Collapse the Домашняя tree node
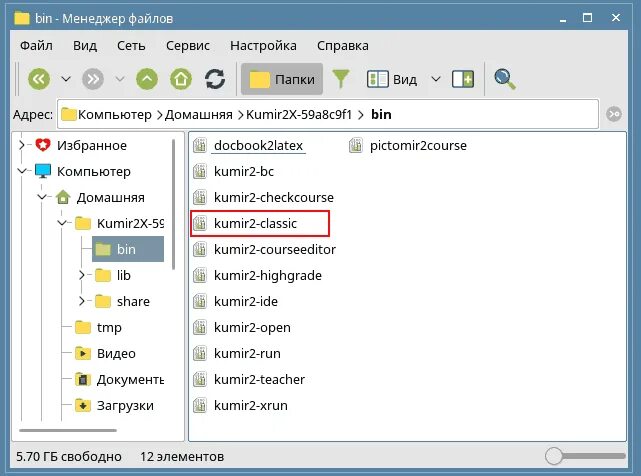Viewport: 641px width, 476px height. click(x=42, y=197)
